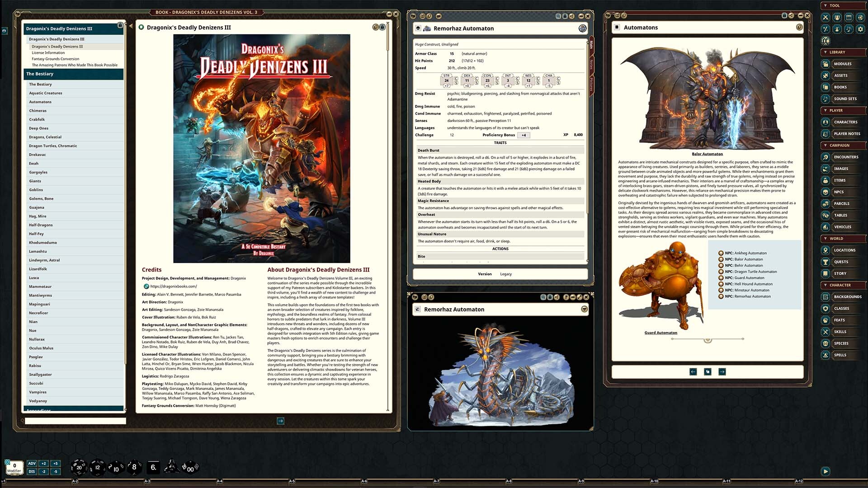The image size is (868, 488).
Task: Open the Quests sidebar button
Action: coord(844,262)
